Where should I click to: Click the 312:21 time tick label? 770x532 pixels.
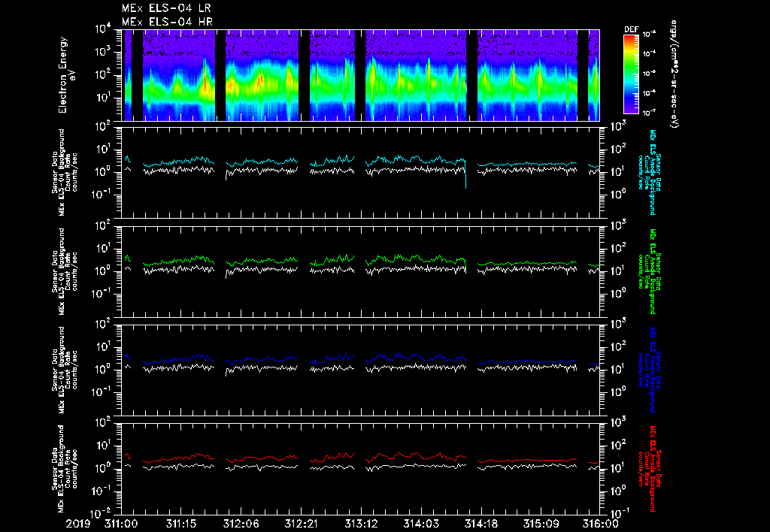point(301,523)
